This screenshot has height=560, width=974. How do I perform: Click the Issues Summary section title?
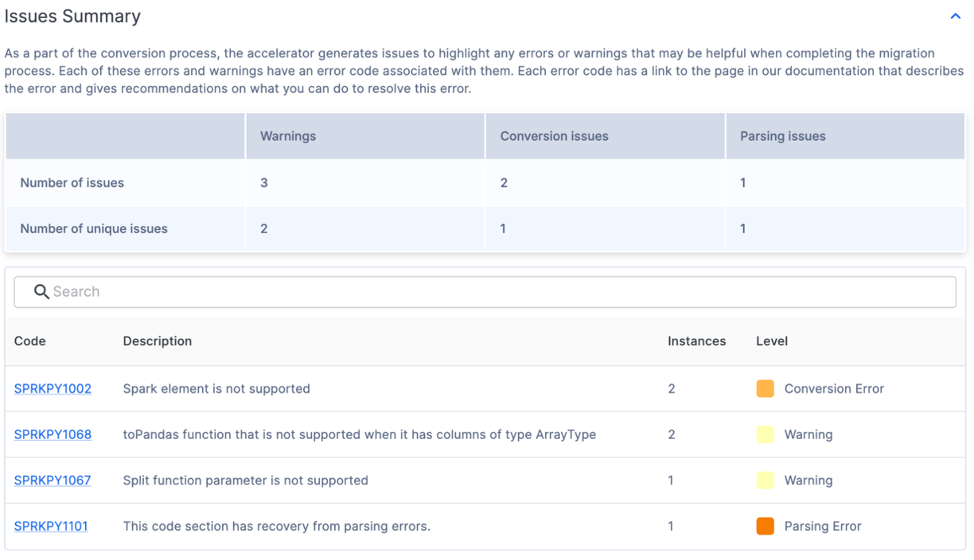point(72,17)
